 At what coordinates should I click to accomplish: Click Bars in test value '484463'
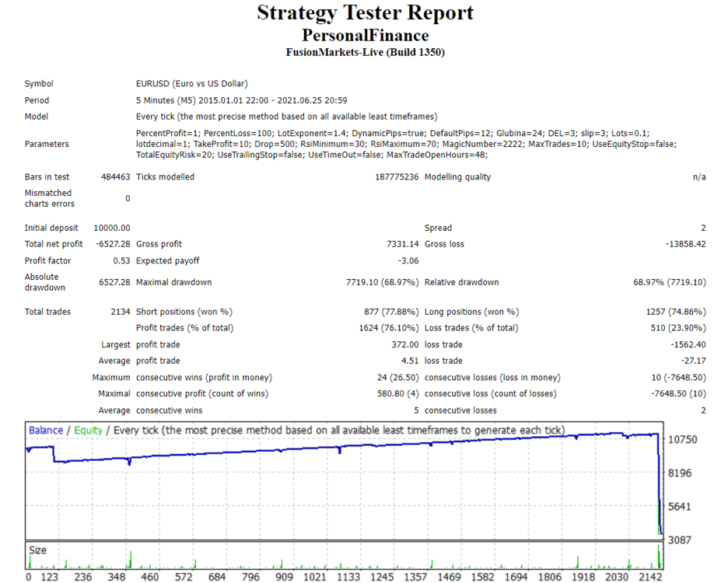tap(116, 177)
